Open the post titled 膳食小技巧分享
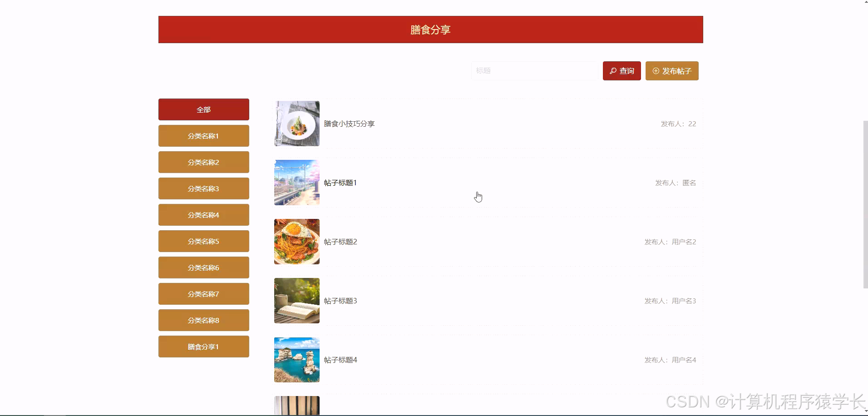 (x=349, y=123)
